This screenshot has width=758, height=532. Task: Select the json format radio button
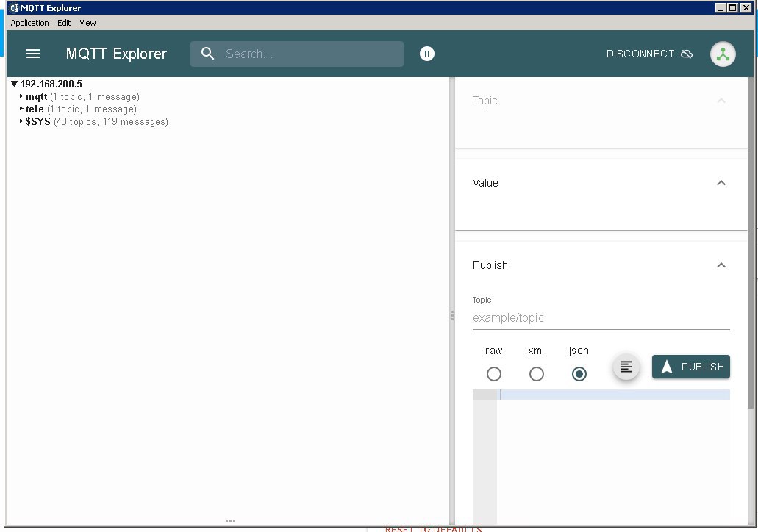click(x=579, y=374)
